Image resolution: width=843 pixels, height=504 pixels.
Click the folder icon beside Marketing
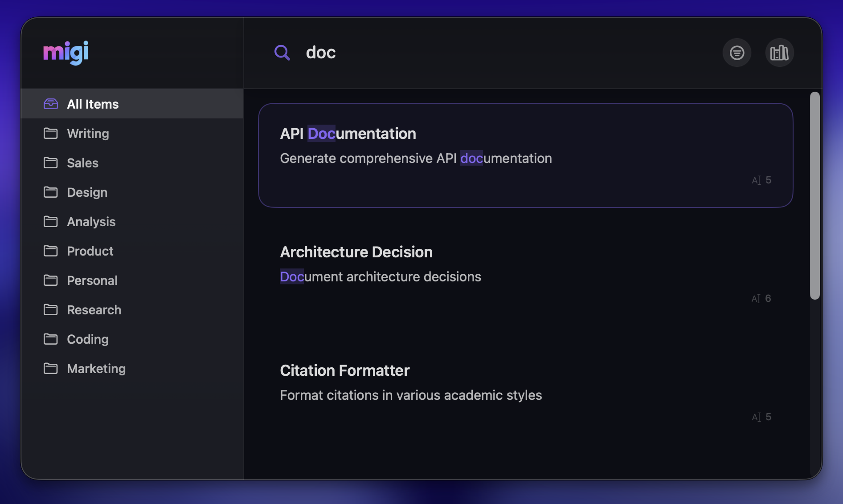pyautogui.click(x=51, y=368)
